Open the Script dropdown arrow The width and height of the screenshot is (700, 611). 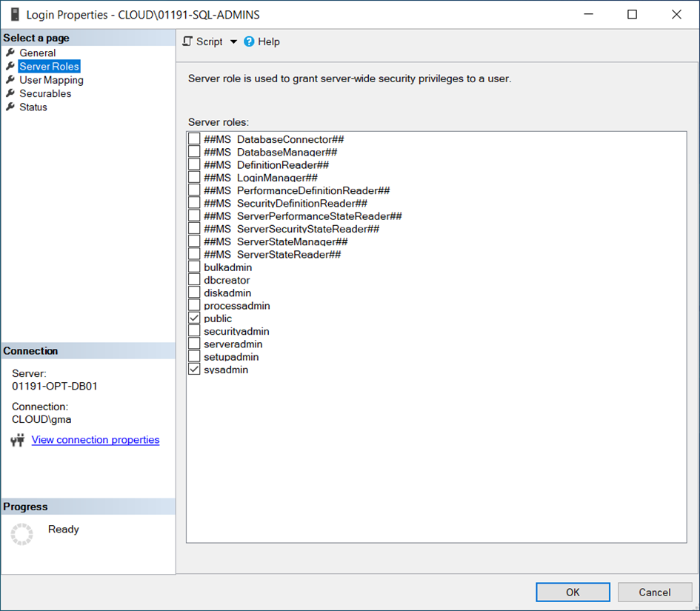point(233,42)
